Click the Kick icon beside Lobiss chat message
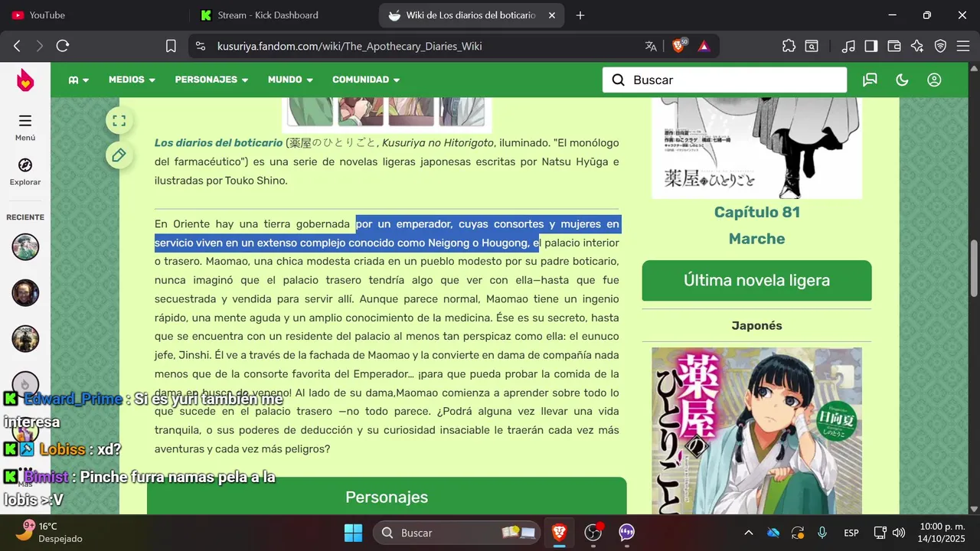The width and height of the screenshot is (980, 551). coord(11,450)
